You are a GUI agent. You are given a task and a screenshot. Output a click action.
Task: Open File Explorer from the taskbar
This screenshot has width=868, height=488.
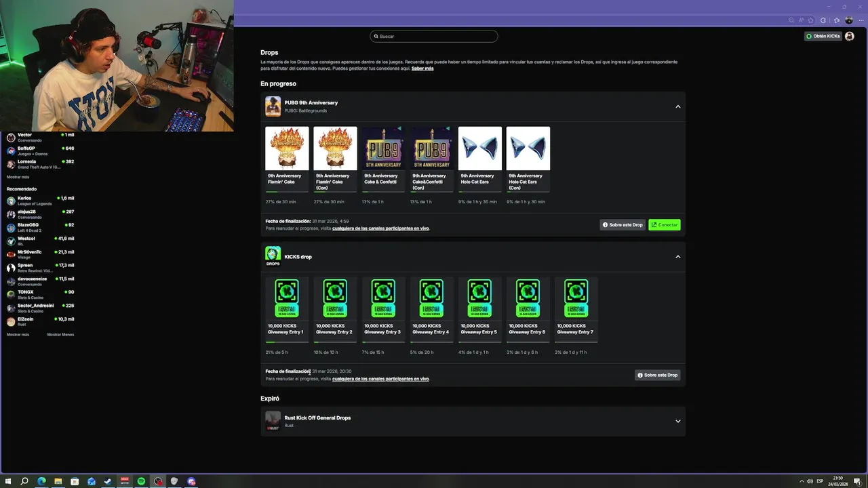coord(58,481)
